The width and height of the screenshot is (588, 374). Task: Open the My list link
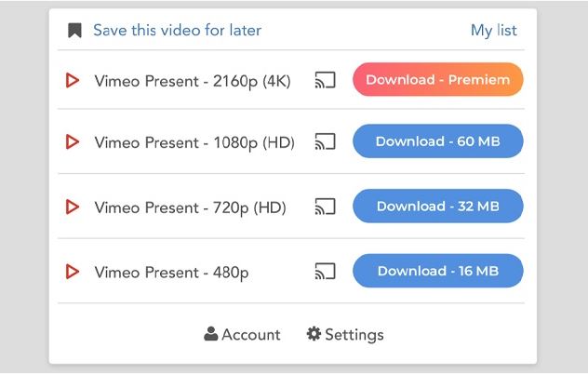(x=493, y=31)
